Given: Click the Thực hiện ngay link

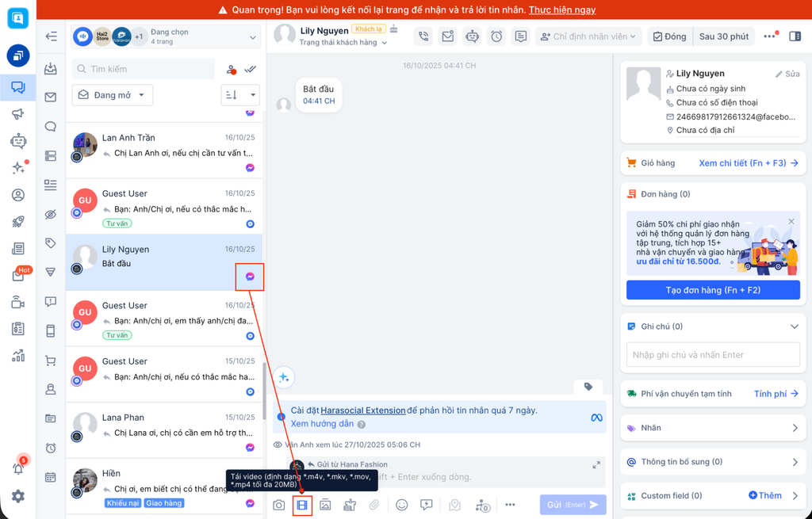Looking at the screenshot, I should pos(562,10).
